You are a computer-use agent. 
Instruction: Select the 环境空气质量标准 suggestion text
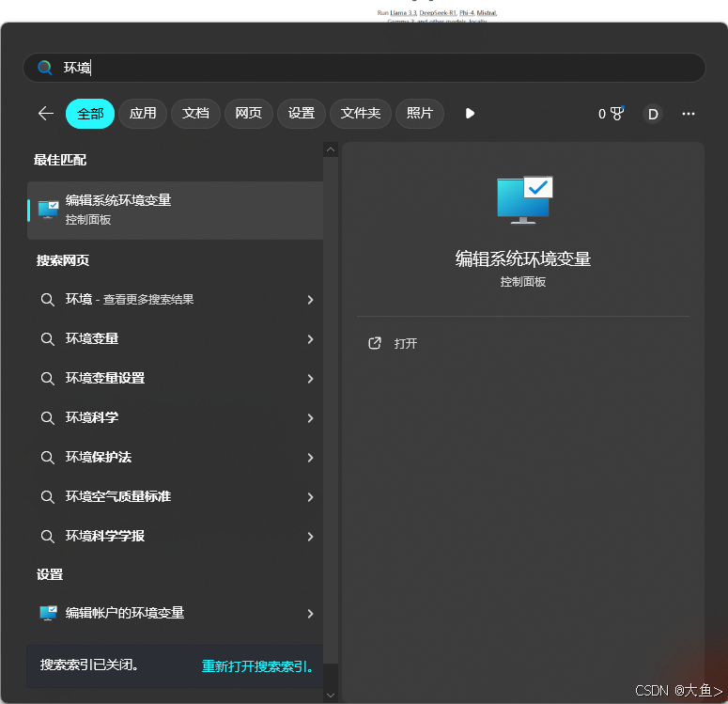point(118,497)
